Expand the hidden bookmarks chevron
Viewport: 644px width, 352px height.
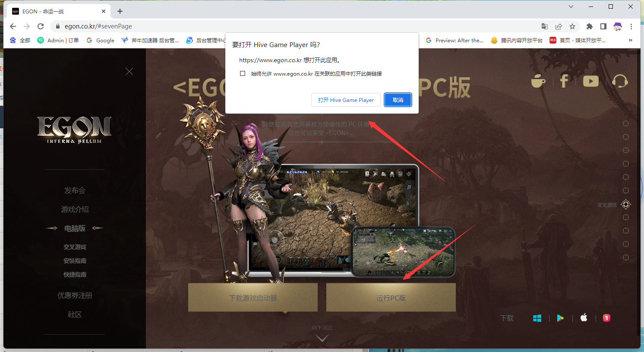(630, 40)
